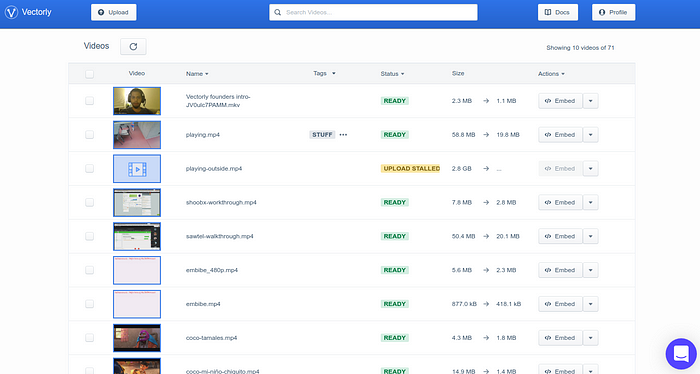Click the embibe_480p.mp4 file name
Viewport: 700px width, 374px height.
point(212,270)
